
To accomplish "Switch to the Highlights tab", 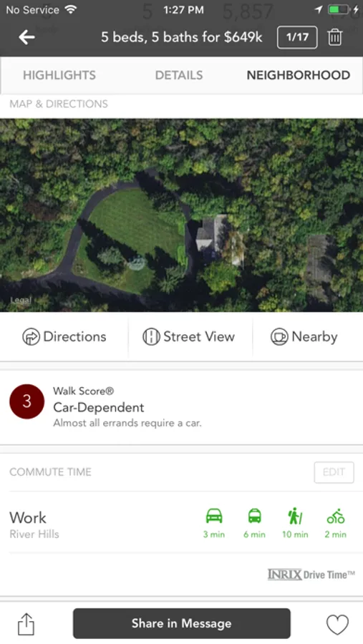I will [59, 75].
